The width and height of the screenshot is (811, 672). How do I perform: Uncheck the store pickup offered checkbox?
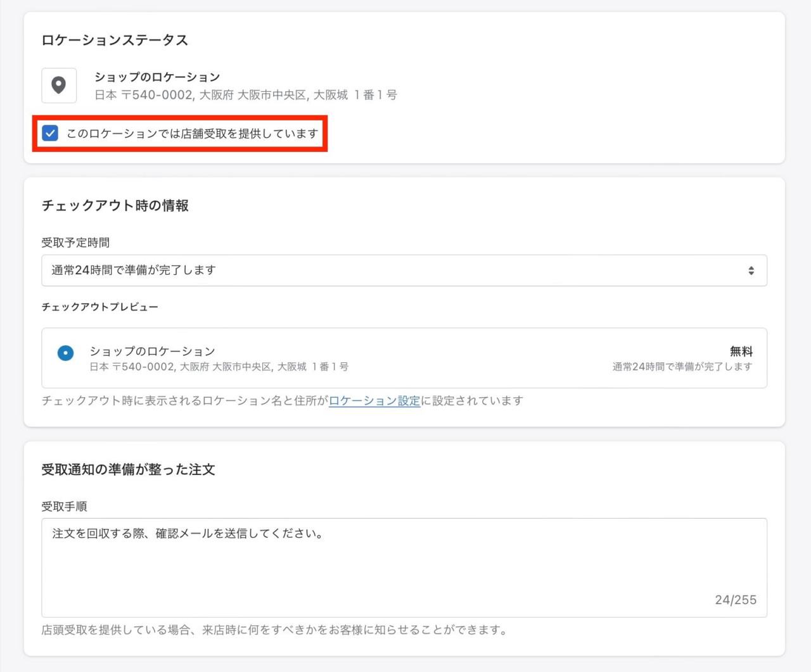point(50,133)
